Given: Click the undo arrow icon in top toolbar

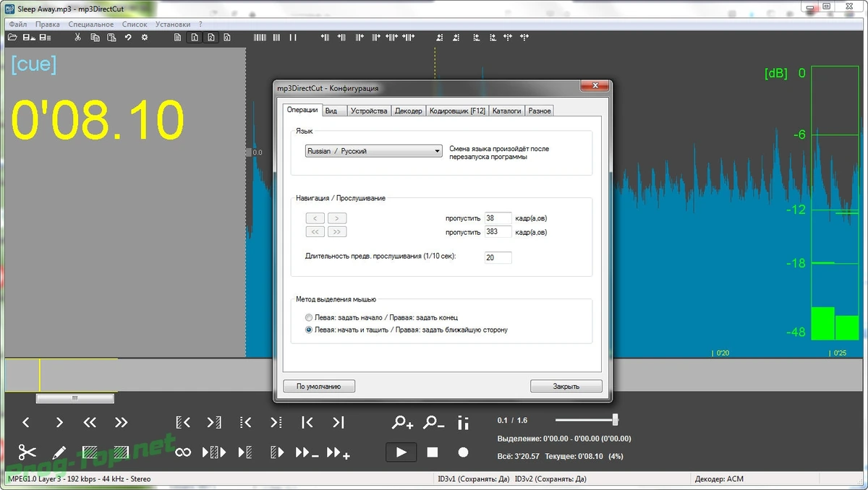Looking at the screenshot, I should (128, 37).
